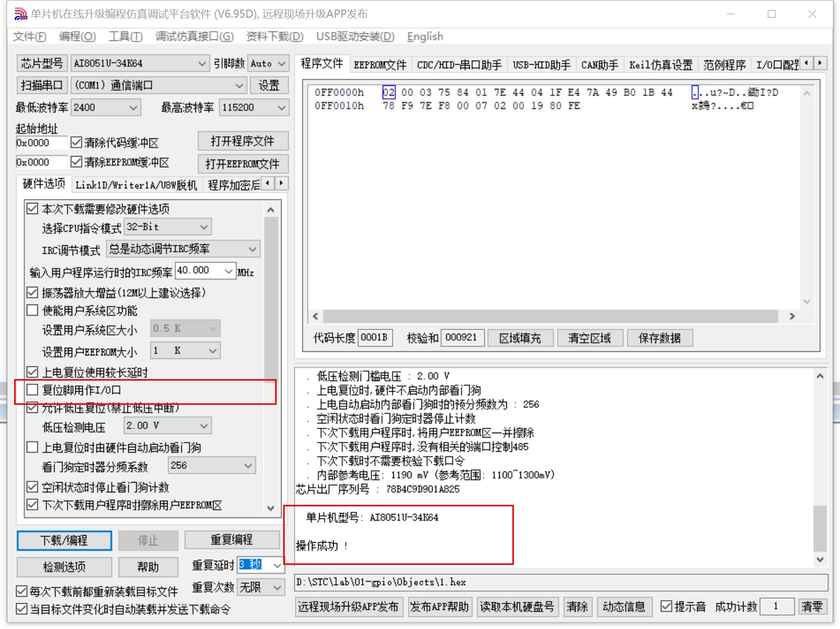Open 调试仿真接口(G) menu

[x=194, y=36]
